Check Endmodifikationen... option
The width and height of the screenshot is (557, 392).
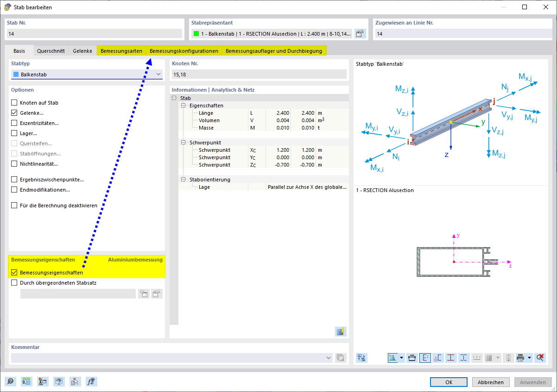point(14,190)
